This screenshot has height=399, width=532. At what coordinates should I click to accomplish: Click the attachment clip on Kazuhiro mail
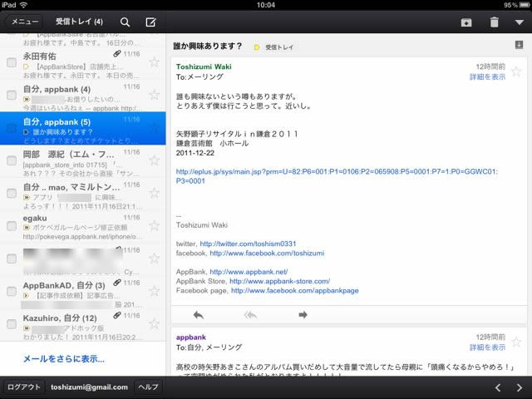117,315
